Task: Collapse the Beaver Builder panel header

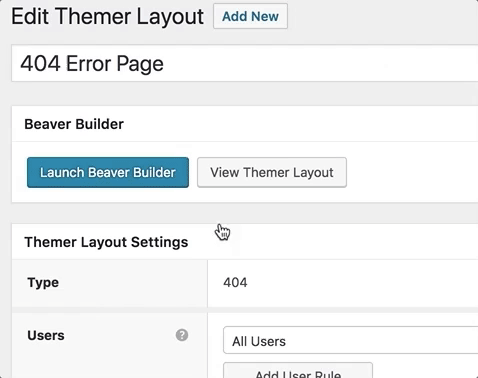Action: coord(245,124)
